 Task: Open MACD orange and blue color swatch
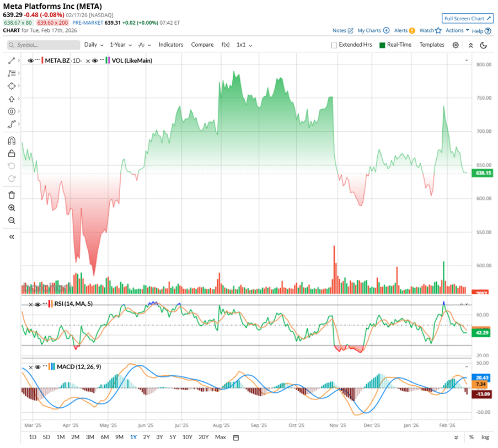pos(52,367)
